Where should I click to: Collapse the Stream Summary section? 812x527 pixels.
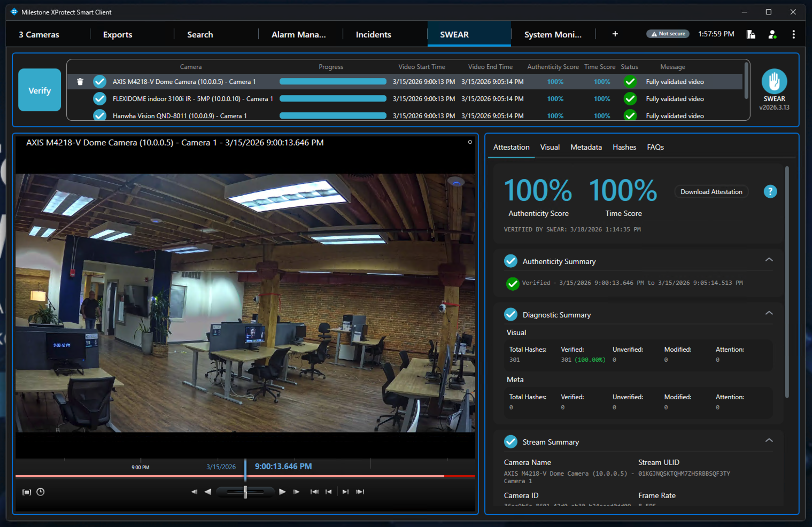coord(769,440)
